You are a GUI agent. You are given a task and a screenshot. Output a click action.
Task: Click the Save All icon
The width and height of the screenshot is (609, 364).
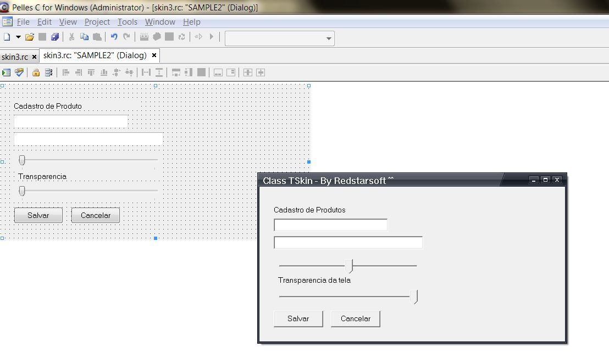(55, 37)
